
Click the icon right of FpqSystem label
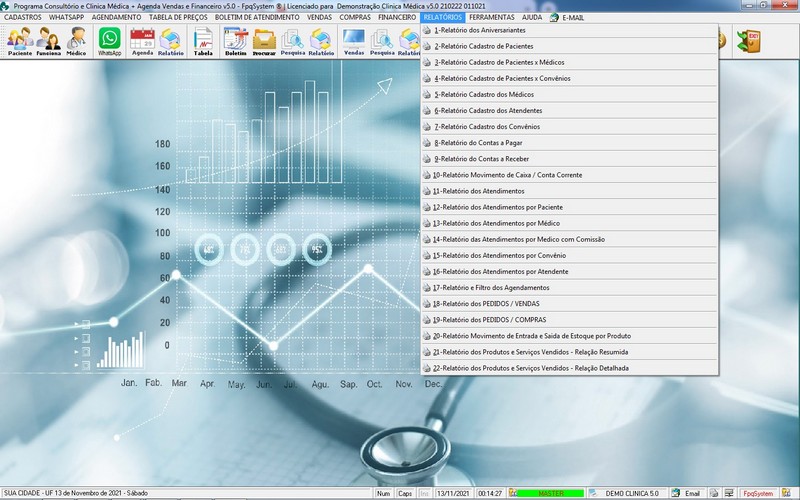tap(786, 493)
